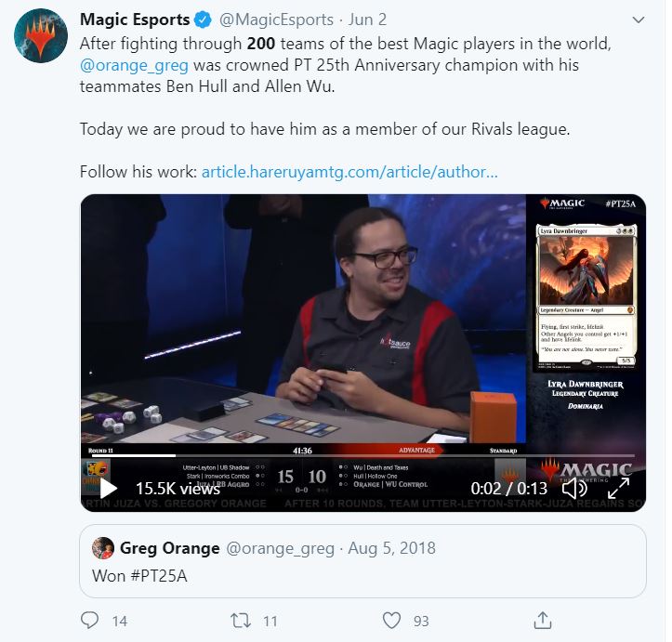Viewport: 672px width, 642px height.
Task: Open the article.hareruyamtg.com link
Action: click(349, 172)
